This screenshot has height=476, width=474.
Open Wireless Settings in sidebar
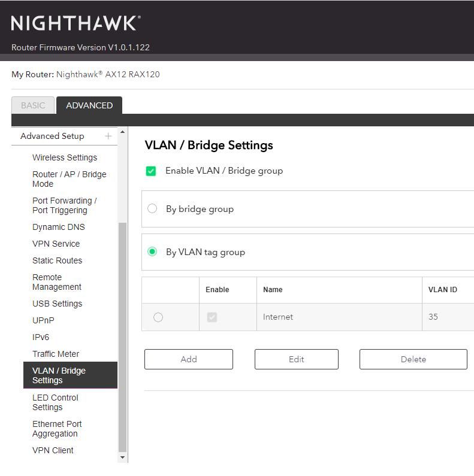point(65,157)
